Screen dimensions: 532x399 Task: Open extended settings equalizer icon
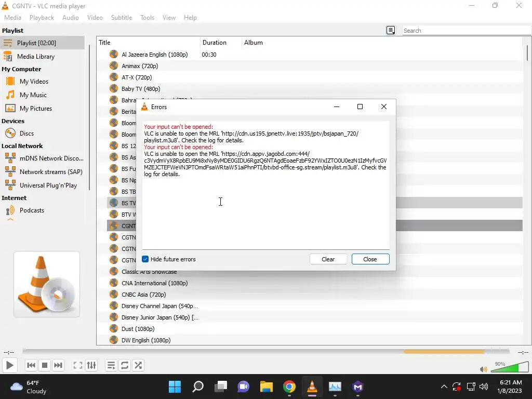[91, 365]
